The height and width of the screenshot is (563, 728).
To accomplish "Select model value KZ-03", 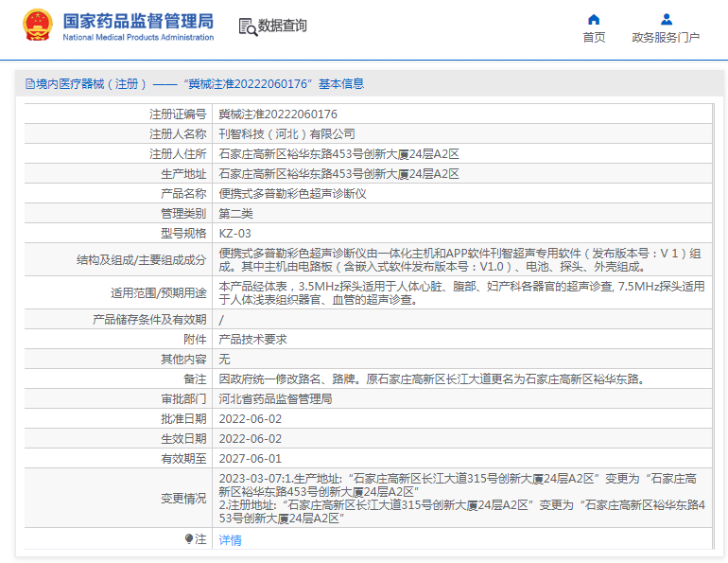I will [234, 234].
